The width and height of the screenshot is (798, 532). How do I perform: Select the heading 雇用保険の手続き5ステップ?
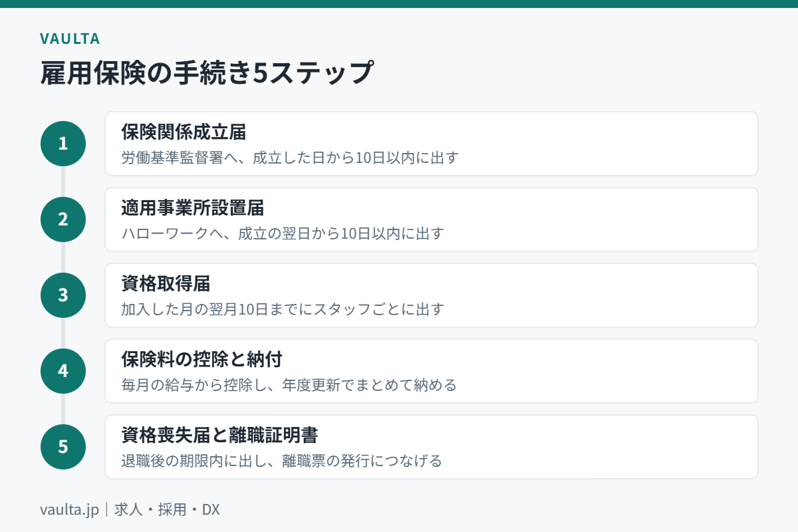[206, 73]
